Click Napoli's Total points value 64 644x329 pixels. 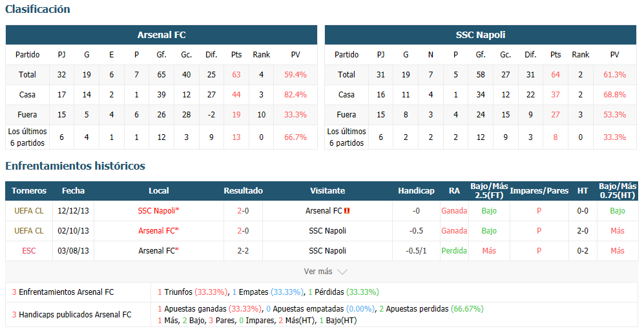click(556, 75)
